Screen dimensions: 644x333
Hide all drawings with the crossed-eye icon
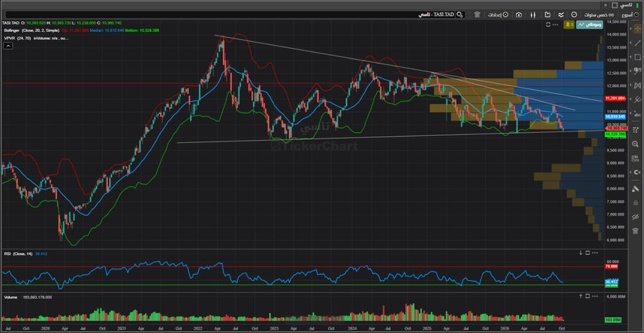pos(636,217)
